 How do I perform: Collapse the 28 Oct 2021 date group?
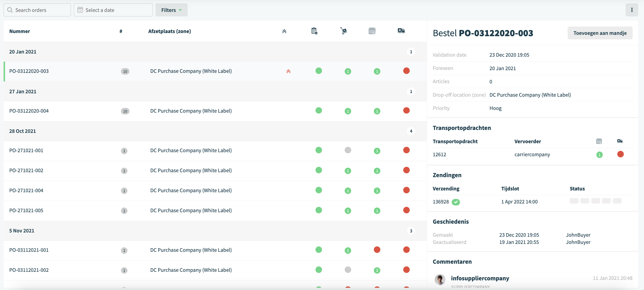[x=215, y=131]
